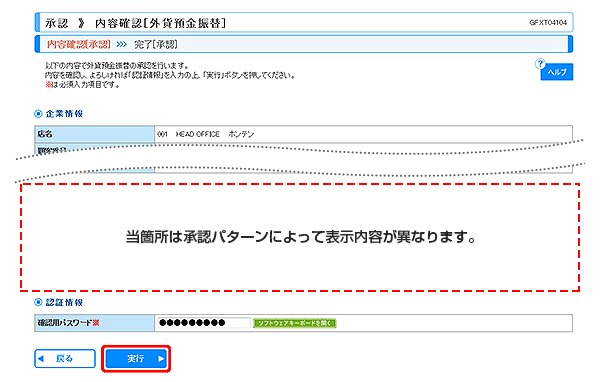The width and height of the screenshot is (600, 382).
Task: Click the 確認用パスワード label cell
Action: tap(95, 323)
